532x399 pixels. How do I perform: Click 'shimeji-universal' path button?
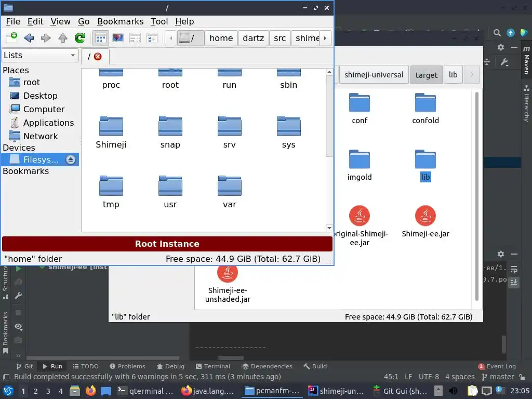tap(374, 75)
